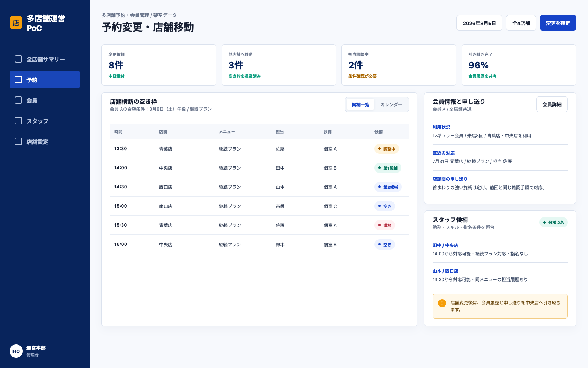This screenshot has width=588, height=368.
Task: Click 高橋 in the 担当 column
Action: coord(280,206)
